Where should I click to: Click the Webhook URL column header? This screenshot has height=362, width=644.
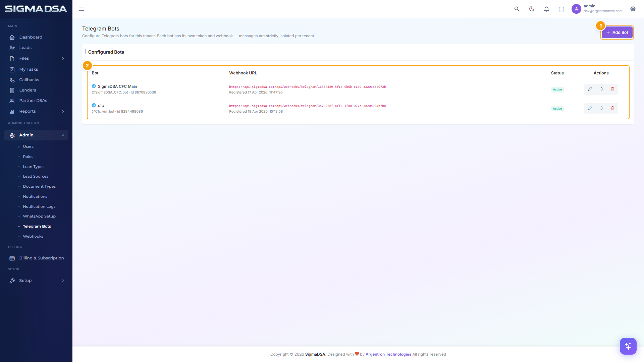(x=243, y=73)
